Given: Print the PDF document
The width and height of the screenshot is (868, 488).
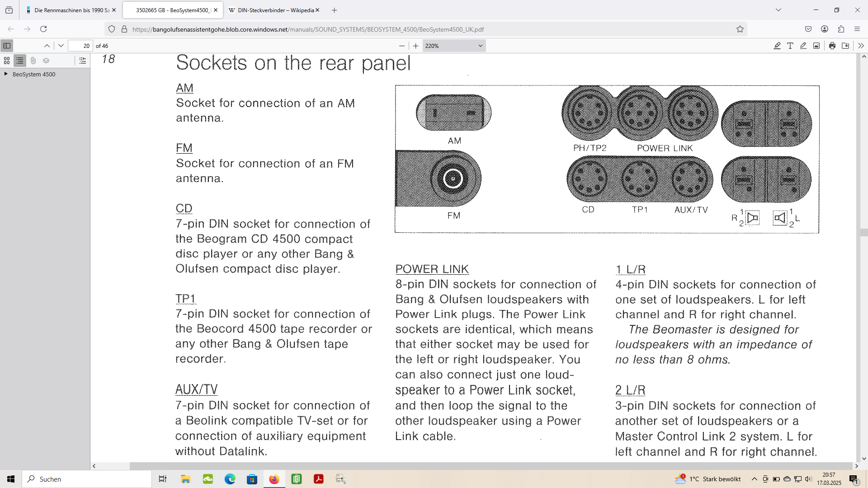Looking at the screenshot, I should 832,46.
